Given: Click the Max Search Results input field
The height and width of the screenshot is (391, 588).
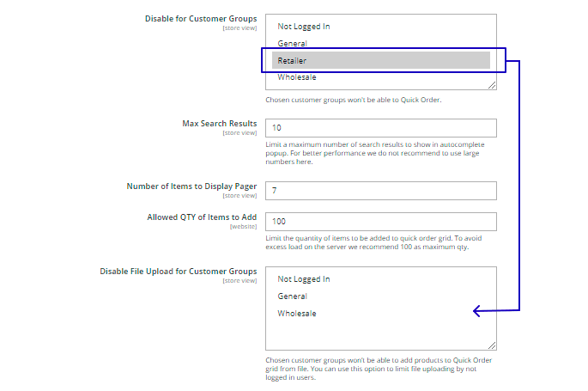Looking at the screenshot, I should click(x=381, y=128).
